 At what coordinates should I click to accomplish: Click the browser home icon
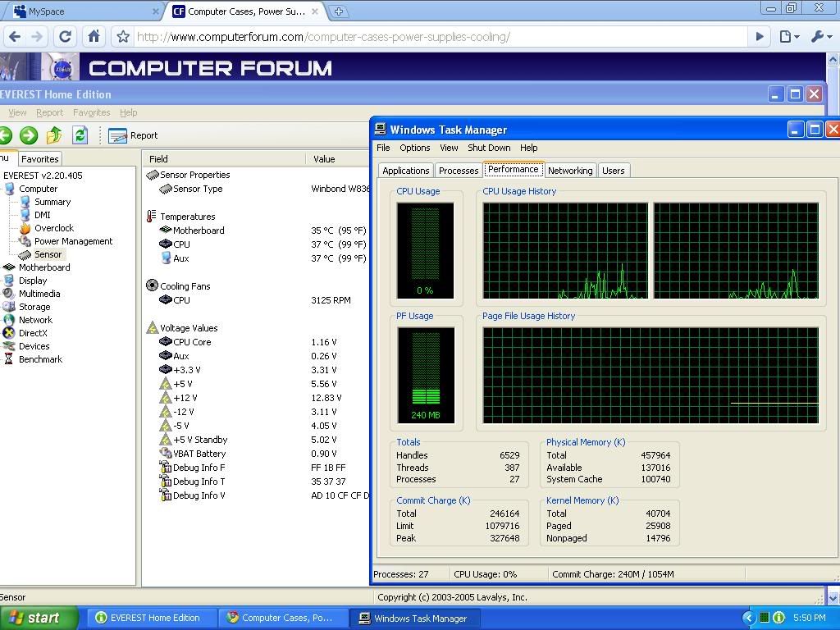coord(94,37)
